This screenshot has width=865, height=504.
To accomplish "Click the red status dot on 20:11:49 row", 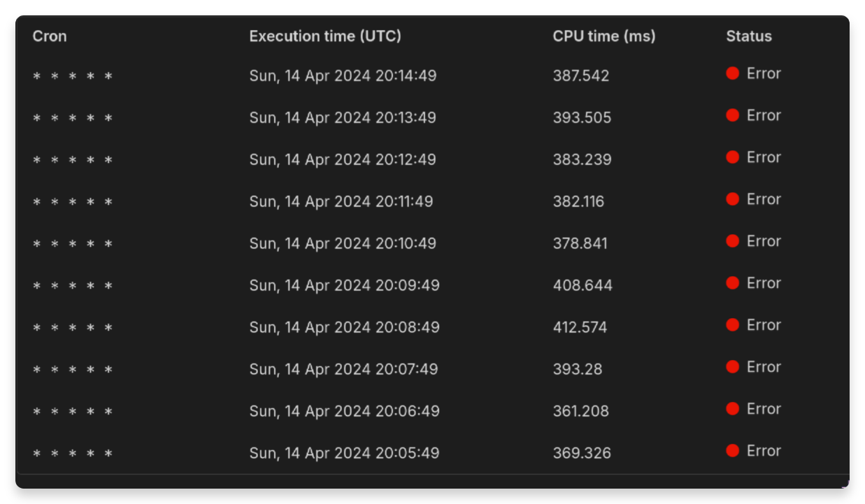I will [x=733, y=199].
